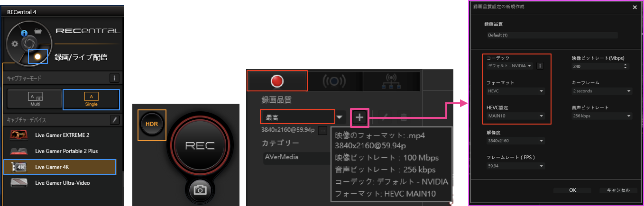Close the recording quality dialog

point(635,7)
